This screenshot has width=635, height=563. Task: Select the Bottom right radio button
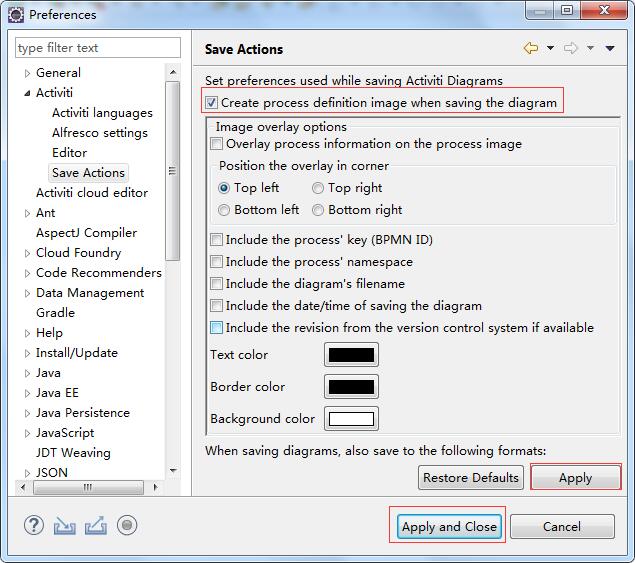point(318,210)
